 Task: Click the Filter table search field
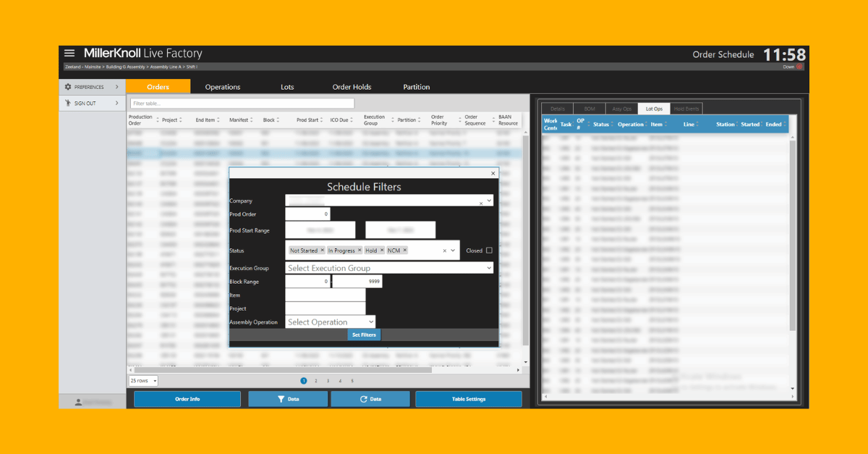click(242, 104)
